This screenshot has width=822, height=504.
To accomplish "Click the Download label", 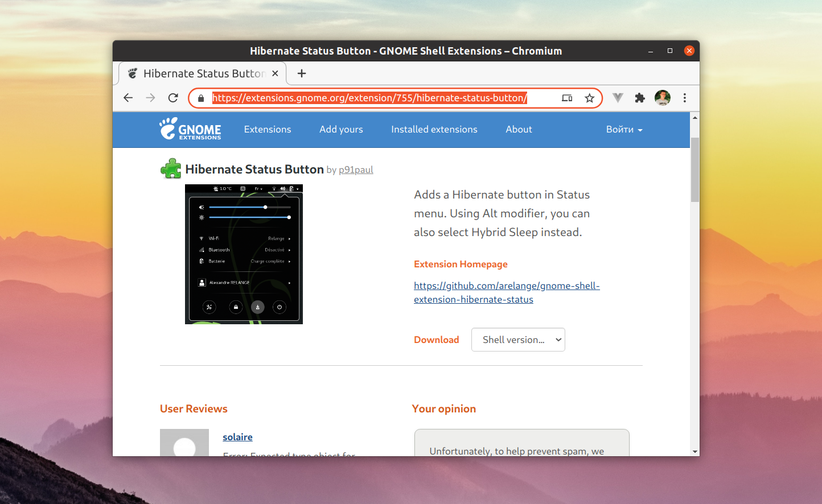I will coord(436,340).
